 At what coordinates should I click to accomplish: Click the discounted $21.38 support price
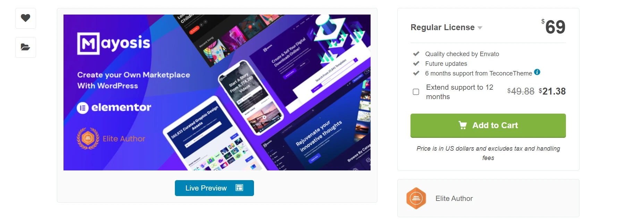(x=552, y=91)
